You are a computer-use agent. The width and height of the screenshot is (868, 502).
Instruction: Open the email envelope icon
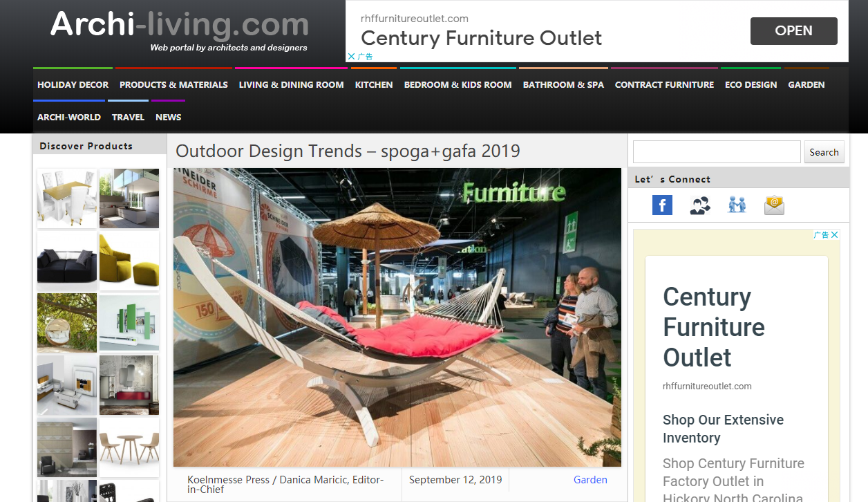[774, 205]
